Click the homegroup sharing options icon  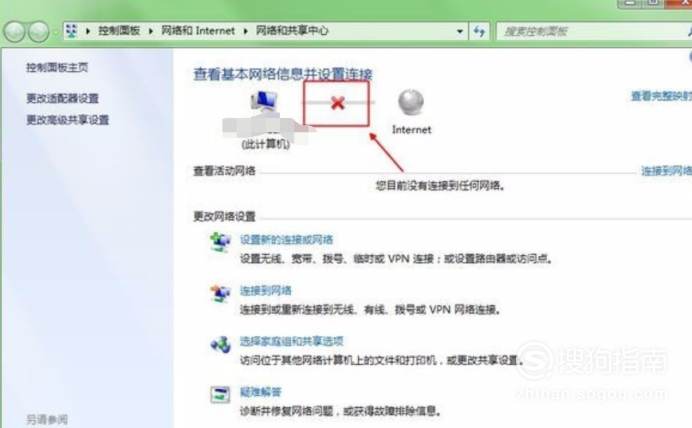[220, 344]
